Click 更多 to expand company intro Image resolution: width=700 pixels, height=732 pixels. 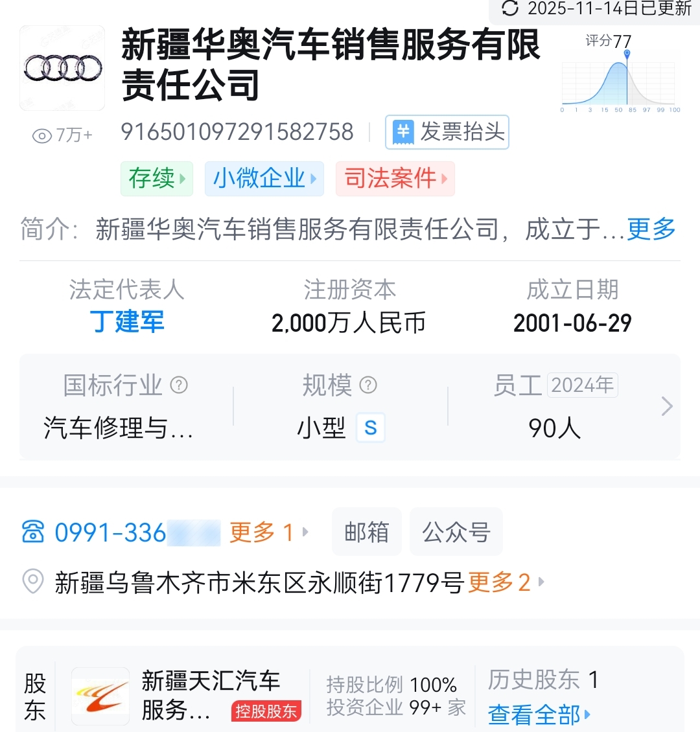pos(651,229)
